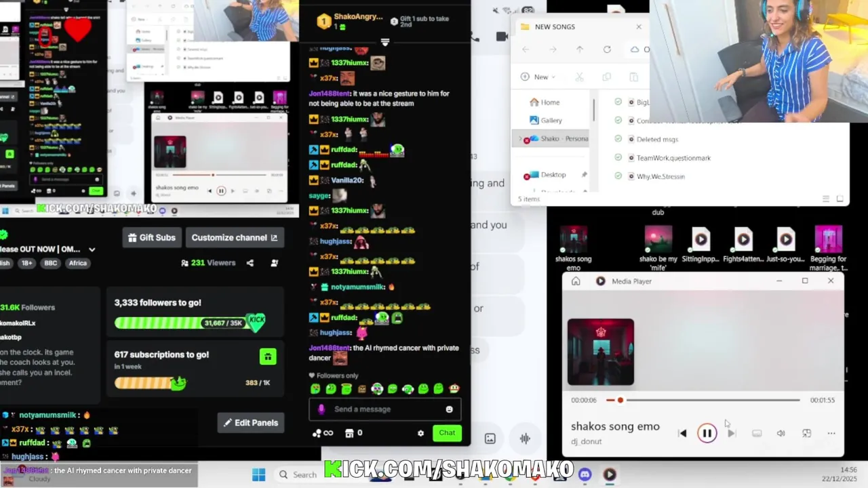The image size is (868, 488).
Task: Refresh the NEW SONGS folder
Action: click(x=607, y=49)
